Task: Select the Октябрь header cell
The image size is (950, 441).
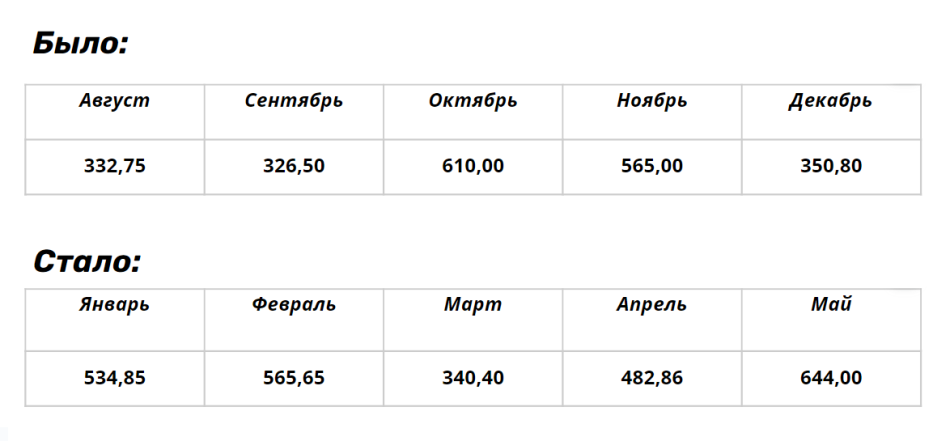Action: [x=473, y=101]
